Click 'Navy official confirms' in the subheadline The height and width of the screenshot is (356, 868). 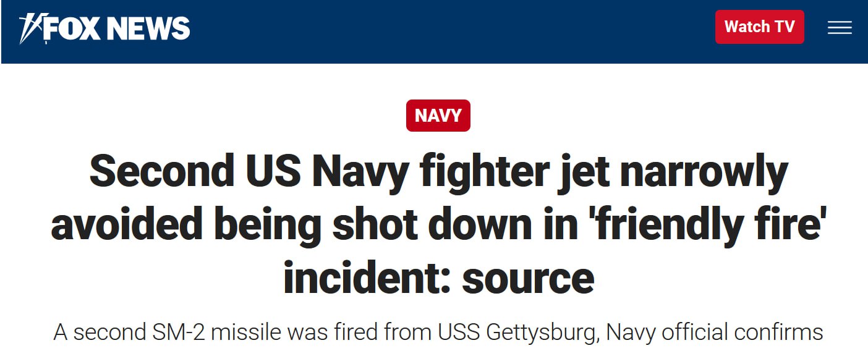[715, 333]
